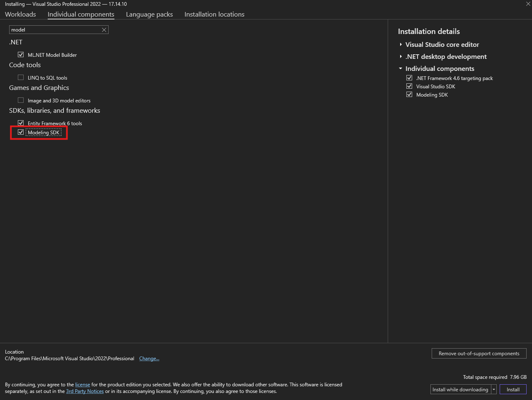Image resolution: width=532 pixels, height=400 pixels.
Task: Uncheck .NET Framework 4.6 targeting pack in details
Action: click(x=409, y=78)
